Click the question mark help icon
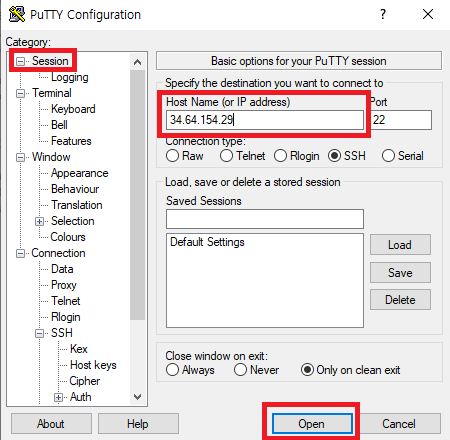Screen dimensions: 450x440 [x=383, y=14]
